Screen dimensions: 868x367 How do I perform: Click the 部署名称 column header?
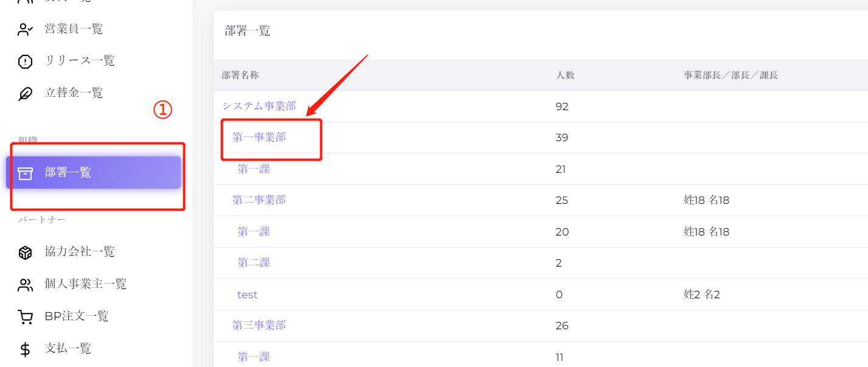coord(240,75)
